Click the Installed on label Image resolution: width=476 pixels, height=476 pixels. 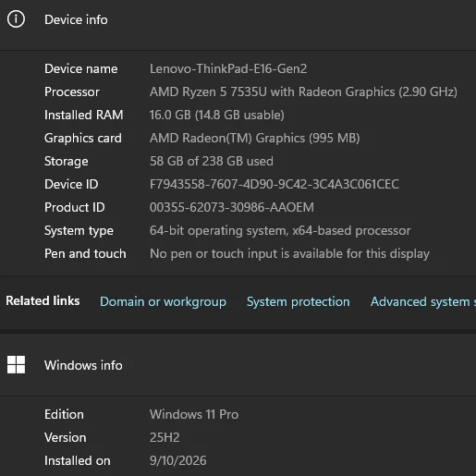[78, 461]
